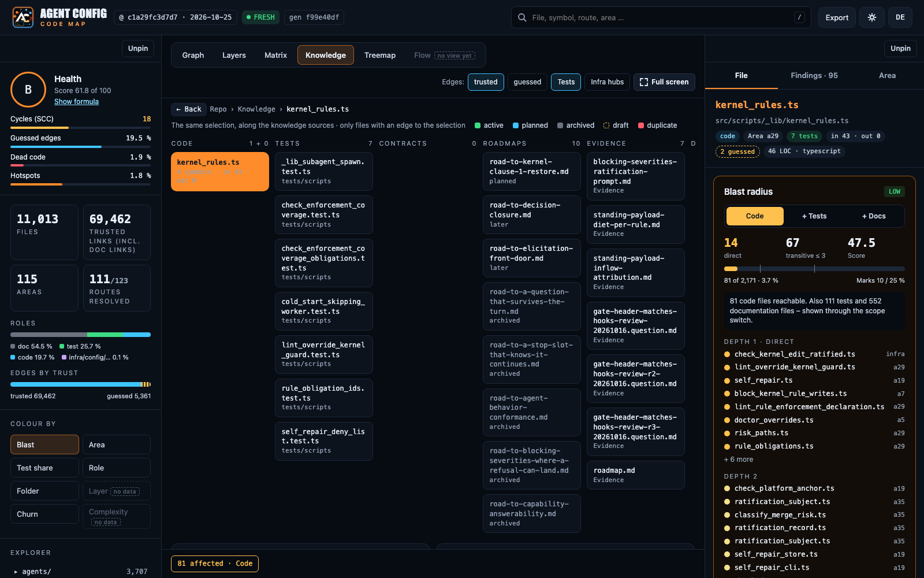The image size is (924, 578).
Task: Open the Matrix view tab
Action: coord(275,55)
